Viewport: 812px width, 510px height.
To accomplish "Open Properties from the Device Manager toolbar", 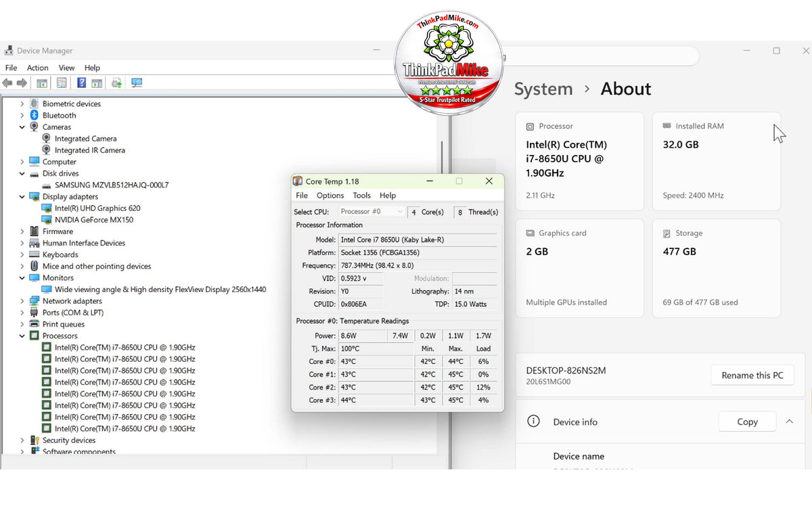I will pyautogui.click(x=62, y=83).
